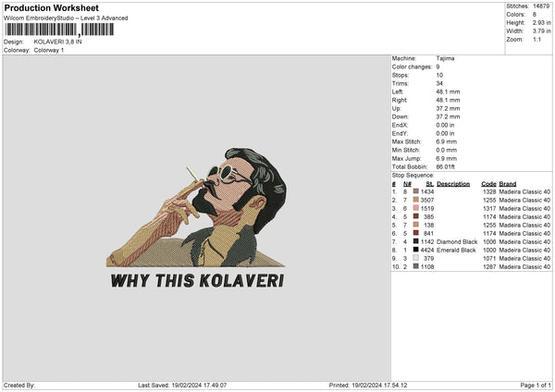Select the tan swatch beside stitch count 3507
This screenshot has height=392, width=555.
click(x=416, y=200)
